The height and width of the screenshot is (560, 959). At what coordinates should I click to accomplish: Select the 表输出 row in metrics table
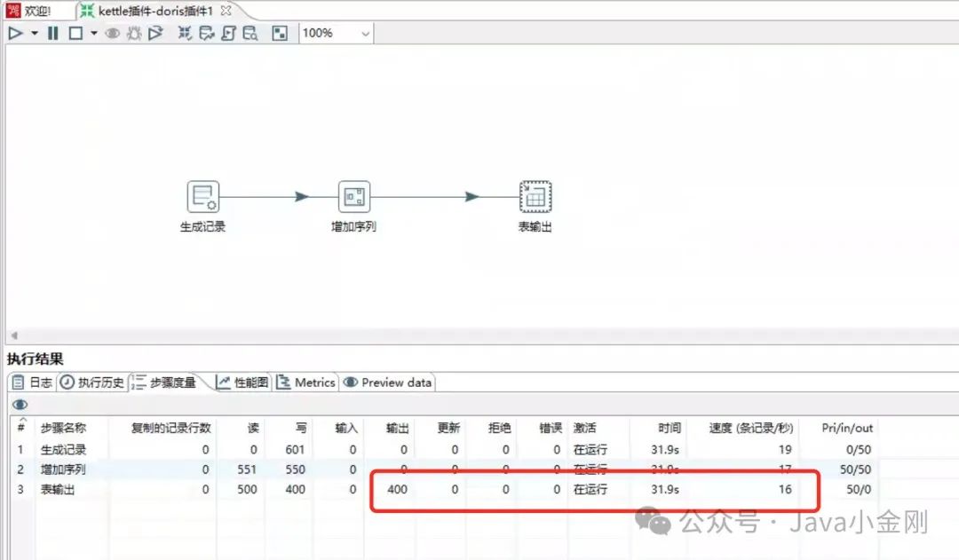[444, 489]
